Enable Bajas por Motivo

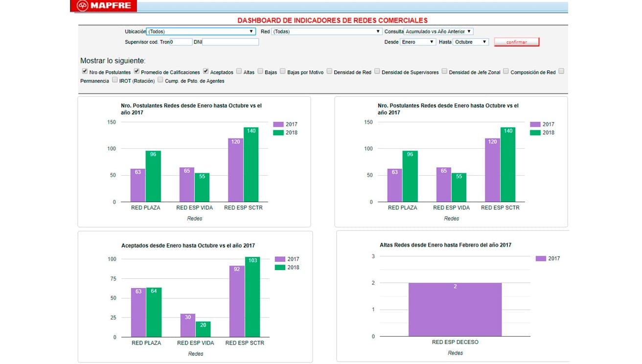tap(283, 71)
